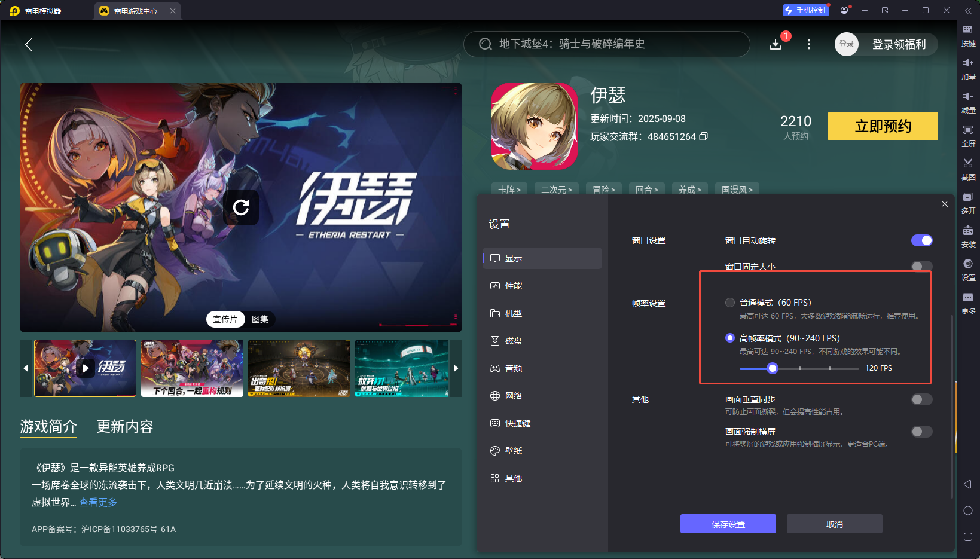Select 普通模式 (60 FPS) radio button
Image resolution: width=980 pixels, height=559 pixels.
730,303
